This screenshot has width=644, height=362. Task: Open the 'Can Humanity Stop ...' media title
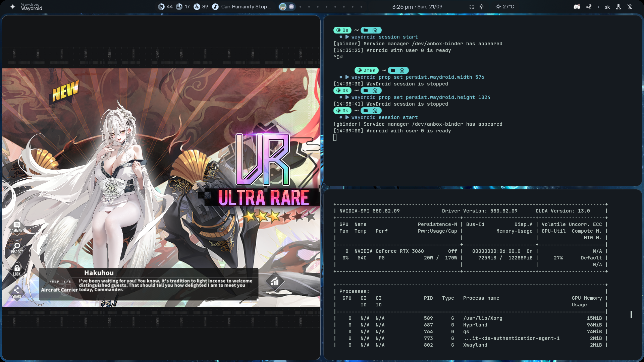point(246,7)
